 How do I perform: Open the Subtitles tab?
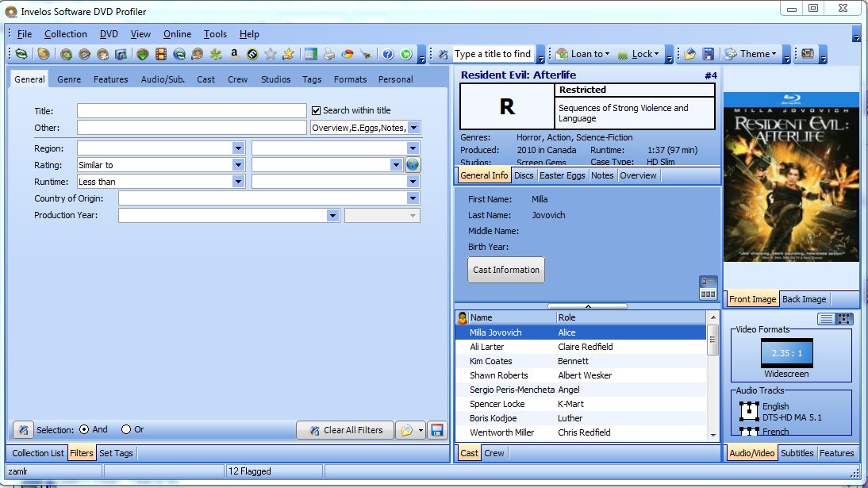797,453
